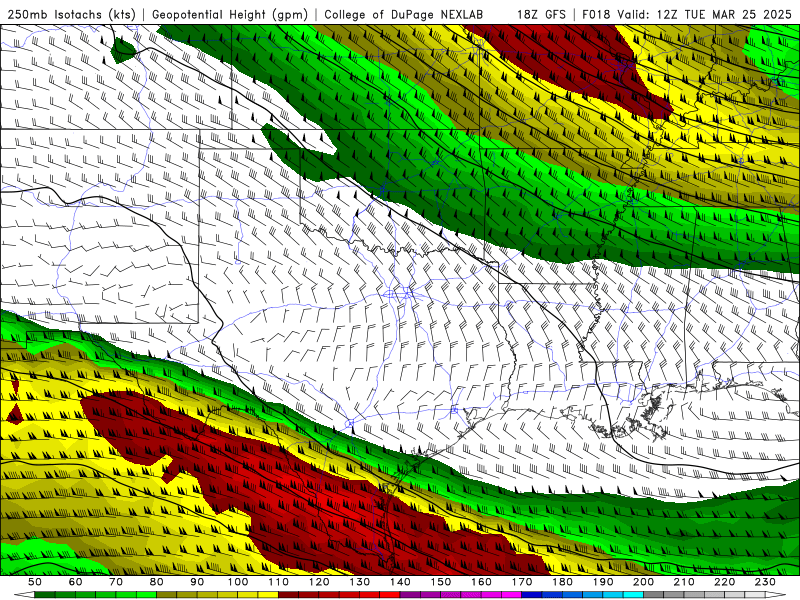Click the "18Z GFS" model run label
Image resolution: width=800 pixels, height=600 pixels.
click(541, 14)
